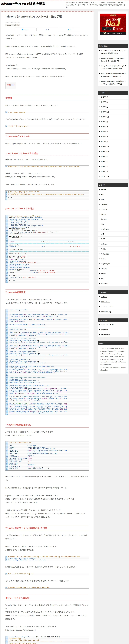The height and width of the screenshot is (644, 129).
Task: Open the 2016年2月 archive
Action: pyautogui.click(x=104, y=166)
